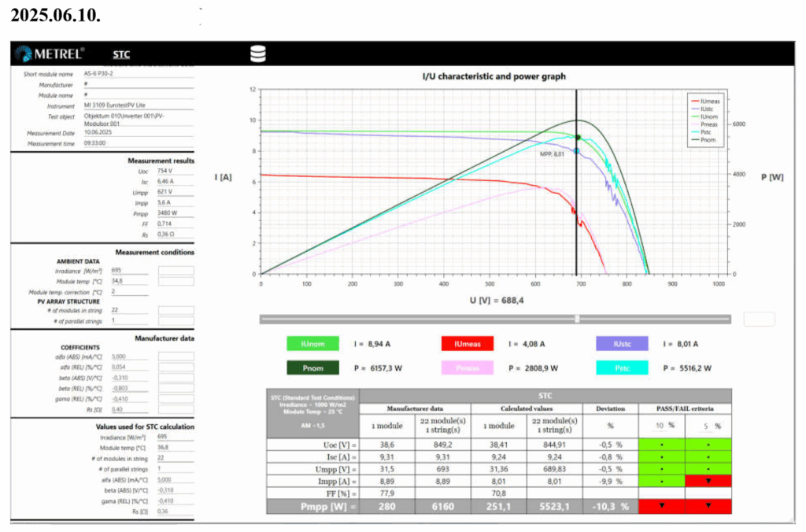Toggle the IUstc purple curve button

click(x=622, y=344)
